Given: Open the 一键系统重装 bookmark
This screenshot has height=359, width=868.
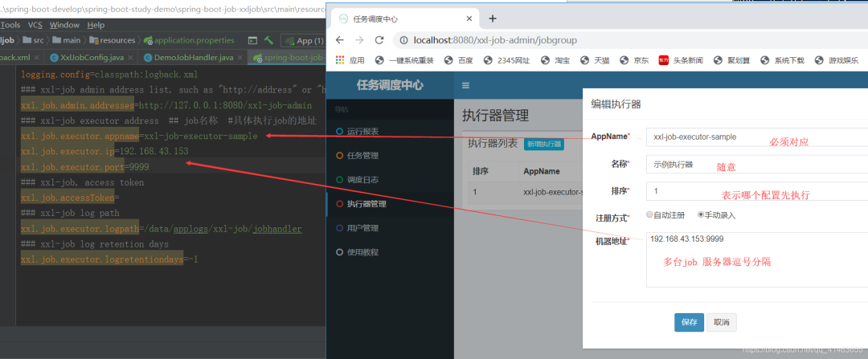Looking at the screenshot, I should pos(404,60).
